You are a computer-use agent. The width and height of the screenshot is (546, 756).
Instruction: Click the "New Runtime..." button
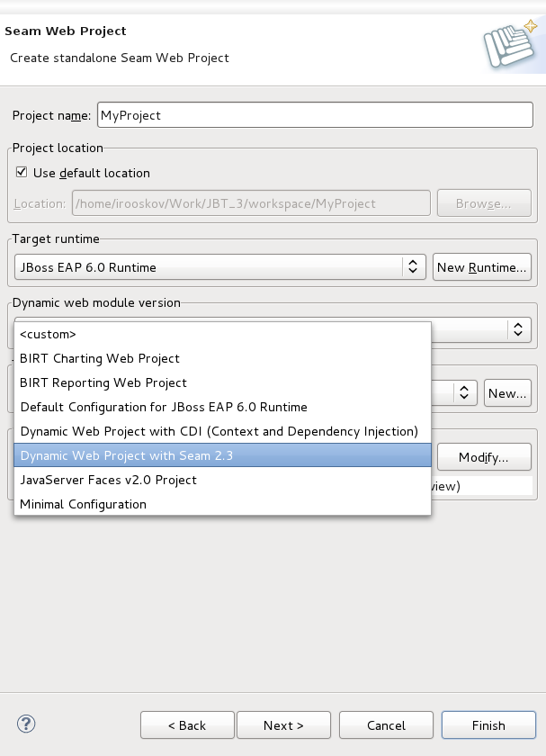pos(482,266)
